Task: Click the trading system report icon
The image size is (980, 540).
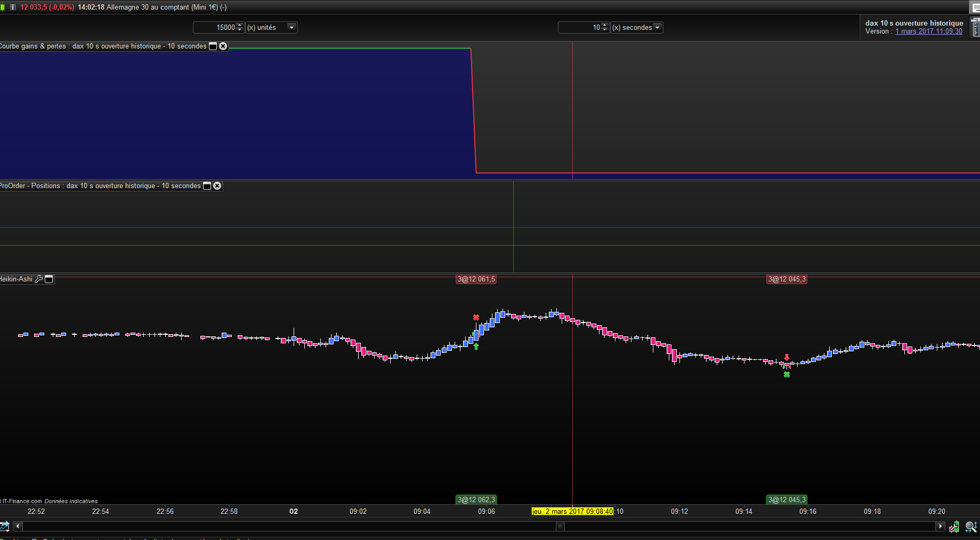Action: click(975, 27)
